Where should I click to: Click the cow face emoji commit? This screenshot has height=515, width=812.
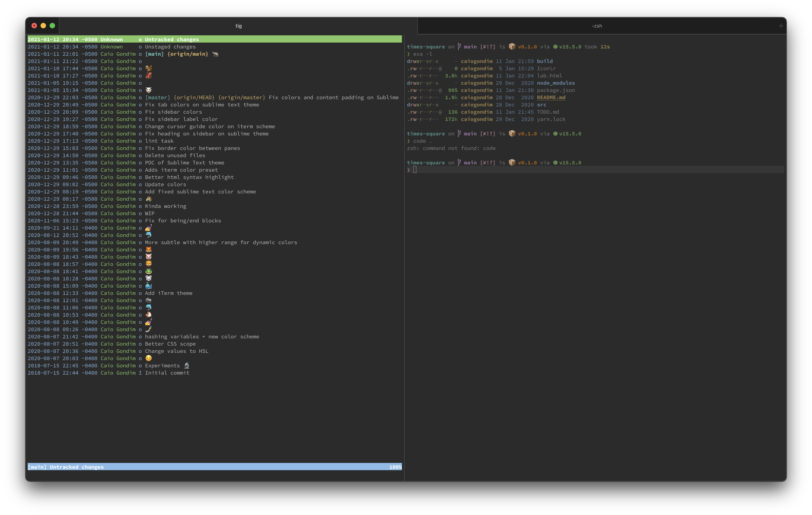pyautogui.click(x=148, y=90)
